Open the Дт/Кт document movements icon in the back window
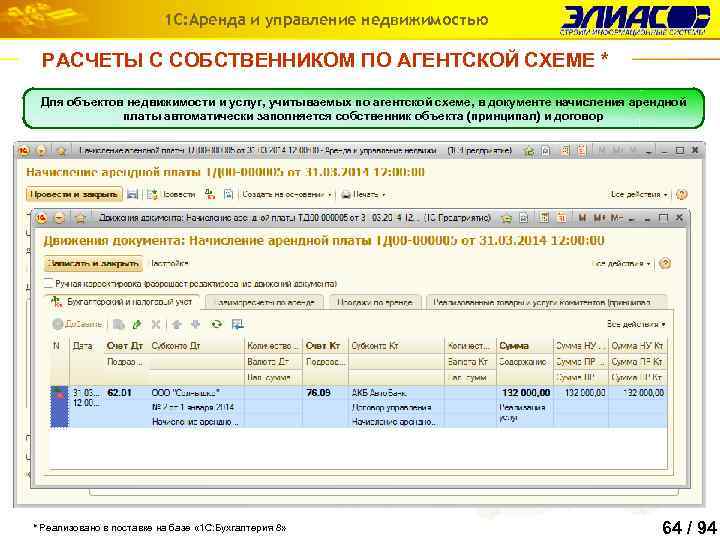Image resolution: width=720 pixels, height=540 pixels. (209, 194)
